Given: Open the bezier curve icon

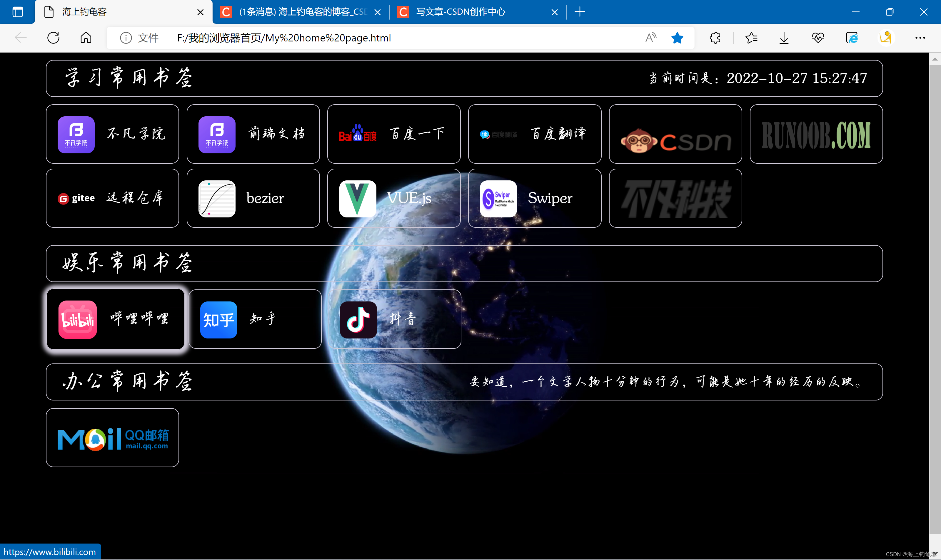Looking at the screenshot, I should 217,199.
